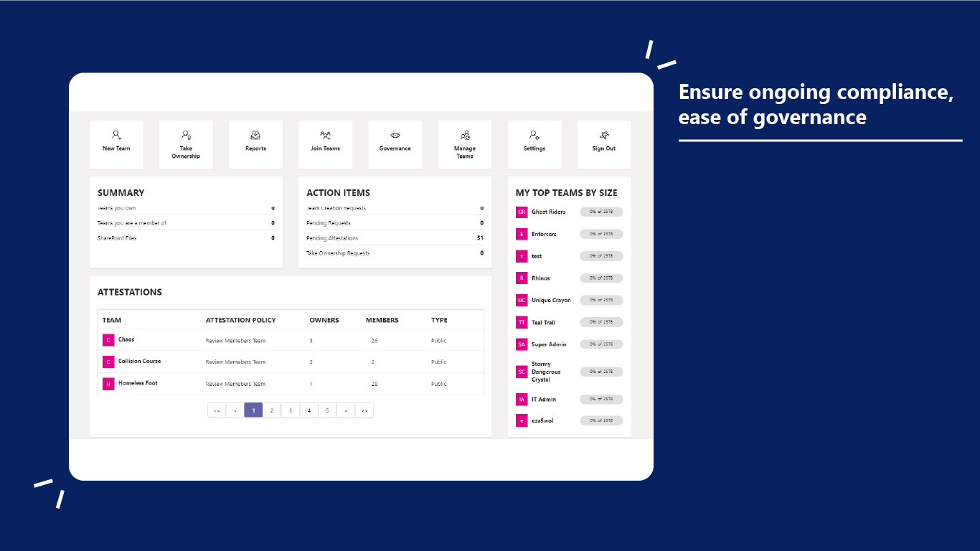
Task: Click the GR badge for Ghost Riders
Action: tap(522, 212)
